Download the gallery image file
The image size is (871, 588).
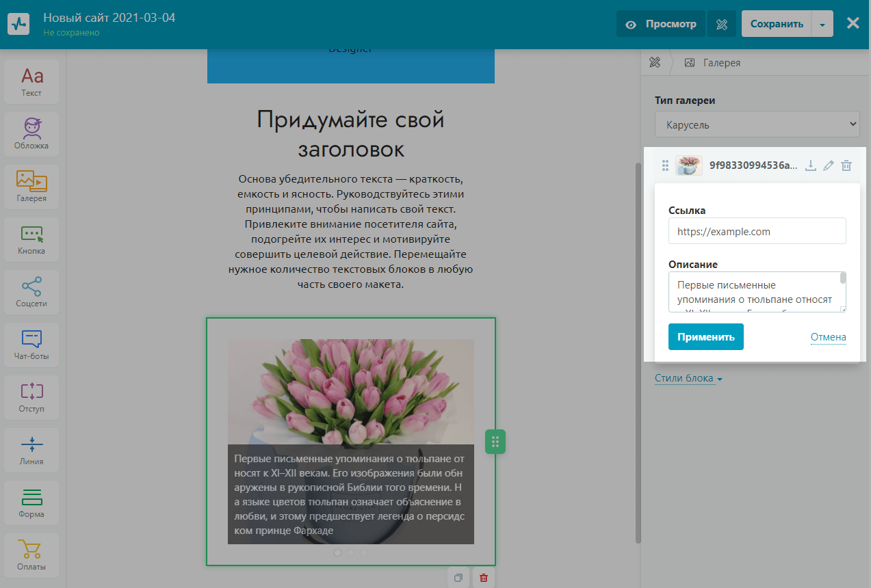[811, 165]
